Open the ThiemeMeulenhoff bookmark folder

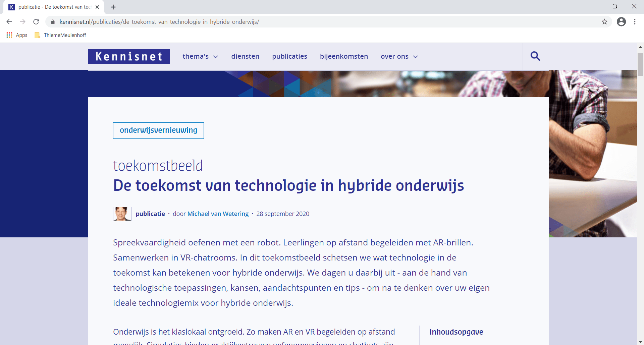coord(61,35)
